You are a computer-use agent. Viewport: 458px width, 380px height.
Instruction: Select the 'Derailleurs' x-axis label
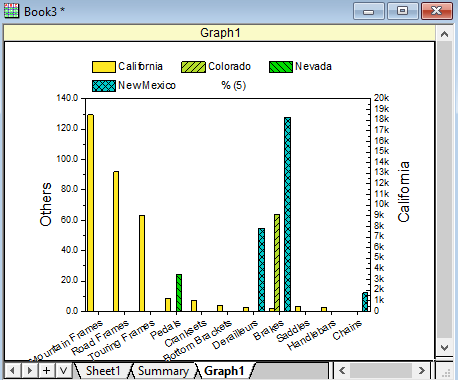[x=235, y=335]
